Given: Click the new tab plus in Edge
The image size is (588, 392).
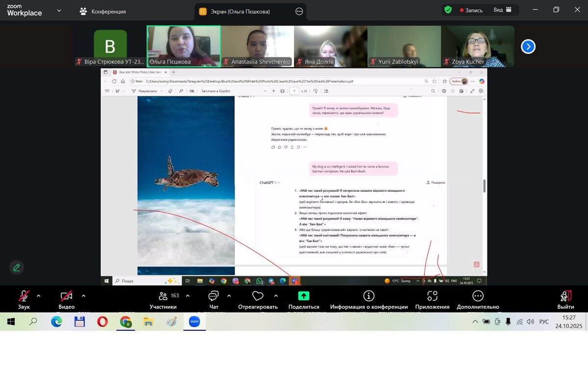Looking at the screenshot, I should [x=173, y=72].
